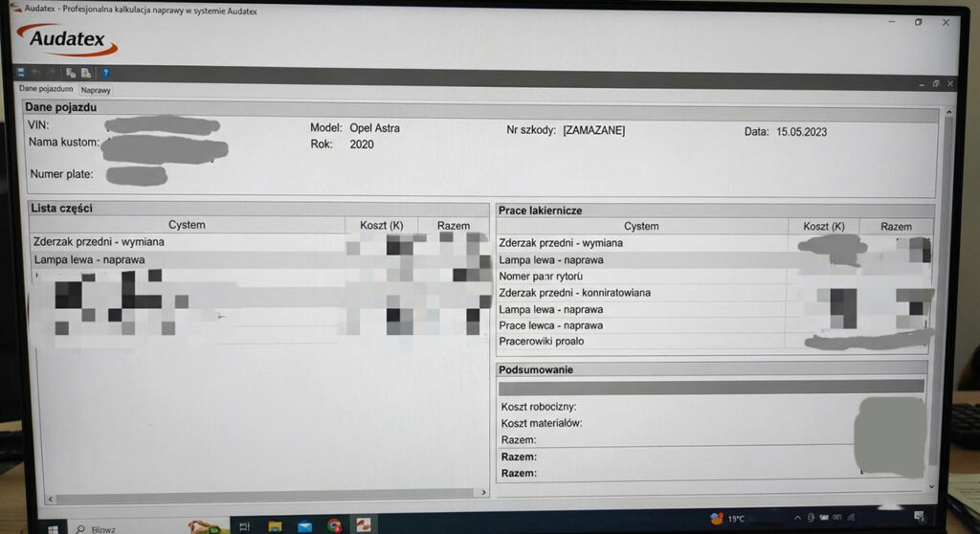The height and width of the screenshot is (534, 980).
Task: Open Task View from the taskbar
Action: [245, 525]
